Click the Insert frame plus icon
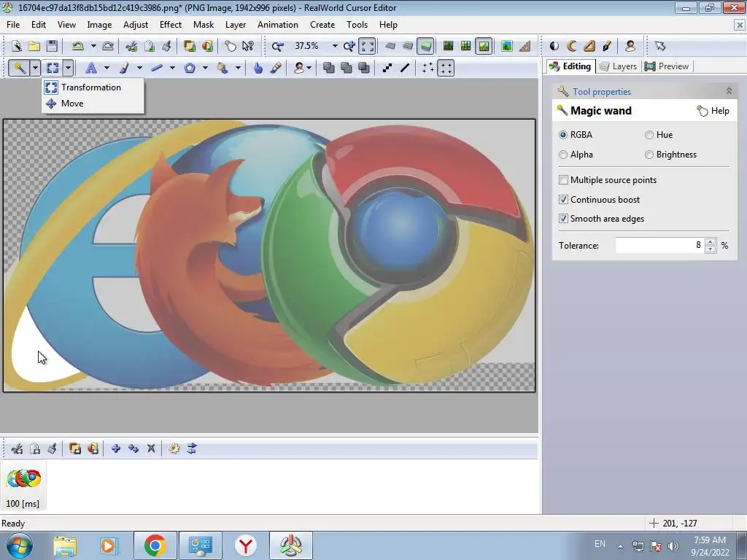 [x=116, y=448]
